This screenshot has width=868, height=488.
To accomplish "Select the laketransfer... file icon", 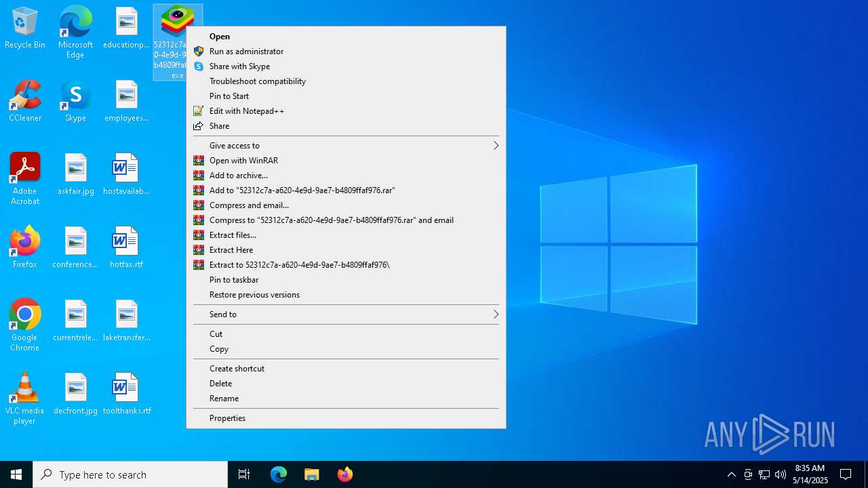I will pos(127,321).
